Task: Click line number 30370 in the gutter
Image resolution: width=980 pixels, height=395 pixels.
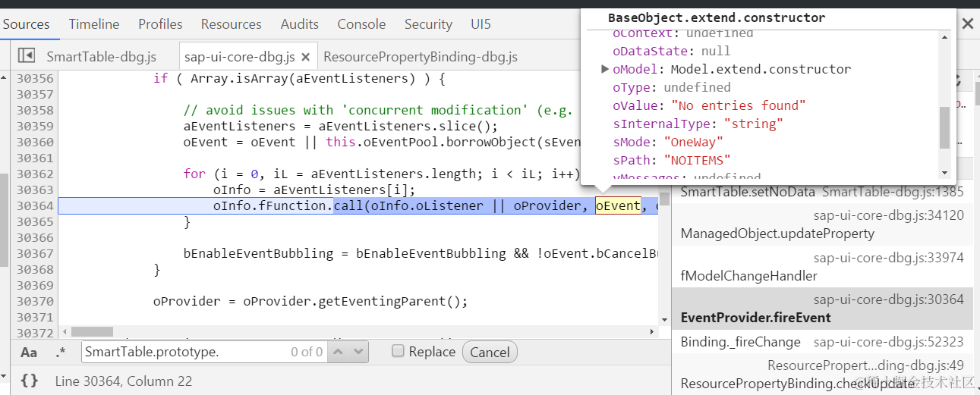Action: tap(35, 301)
